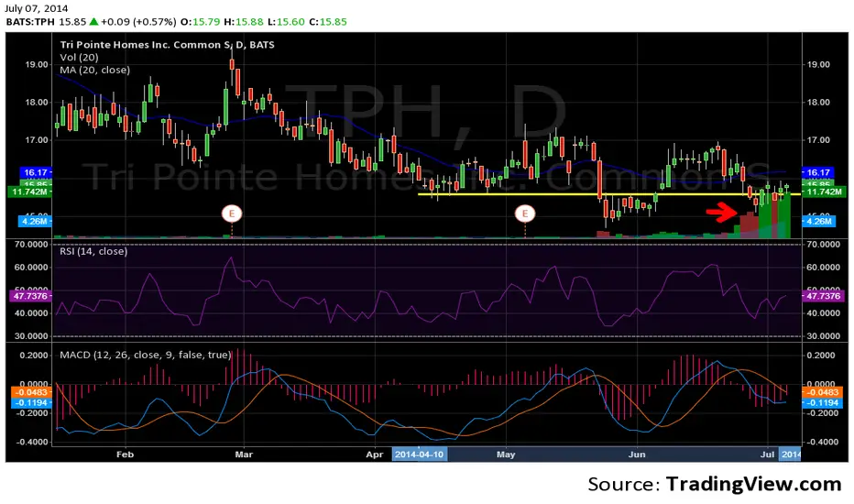Click the 30.0000 RSI label on left axis
Viewport: 854px width, 504px height.
pos(31,336)
